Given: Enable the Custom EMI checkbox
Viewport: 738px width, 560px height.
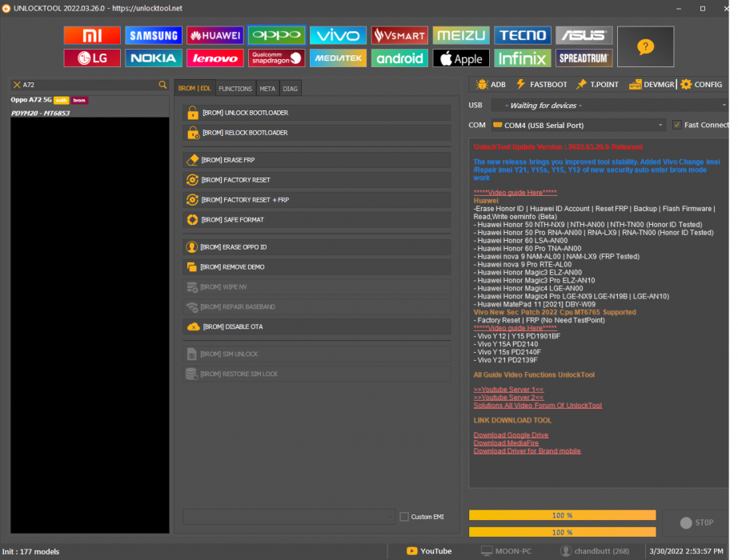Looking at the screenshot, I should (x=404, y=517).
